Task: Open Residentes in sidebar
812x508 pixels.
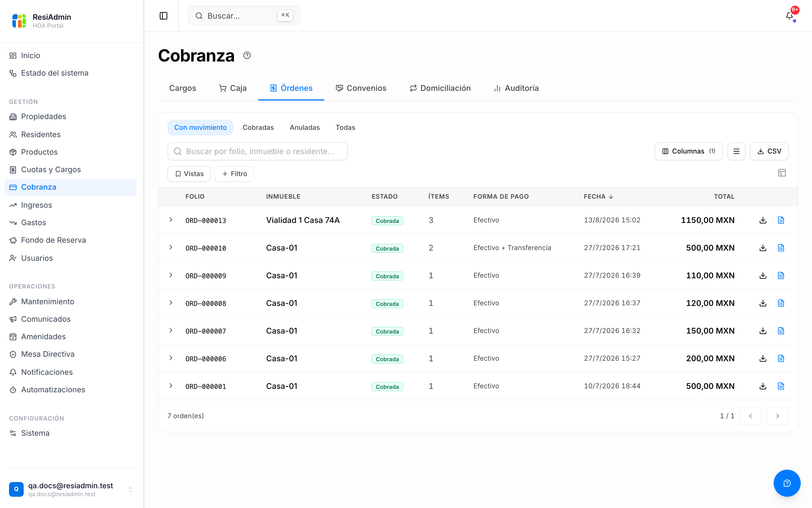Action: pos(70,134)
